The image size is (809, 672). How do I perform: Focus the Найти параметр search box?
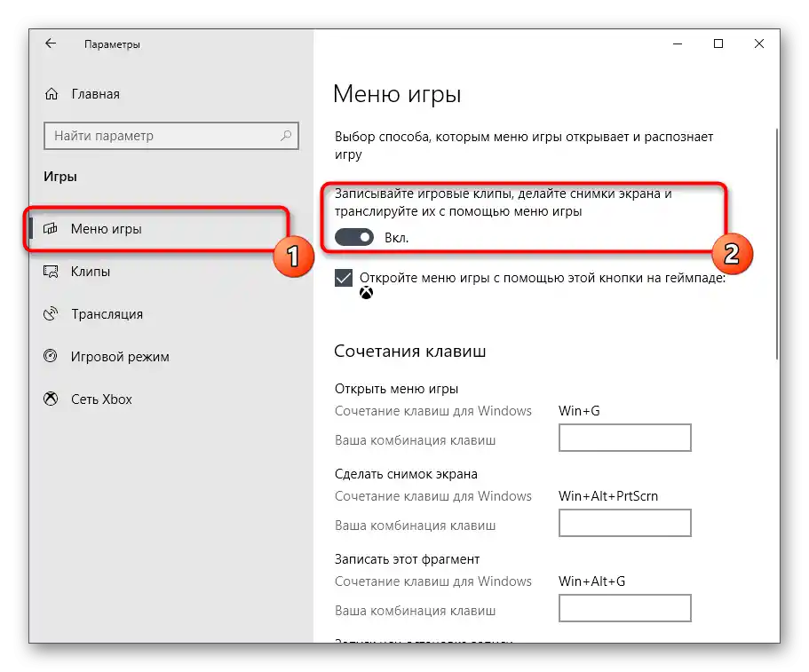pos(171,136)
